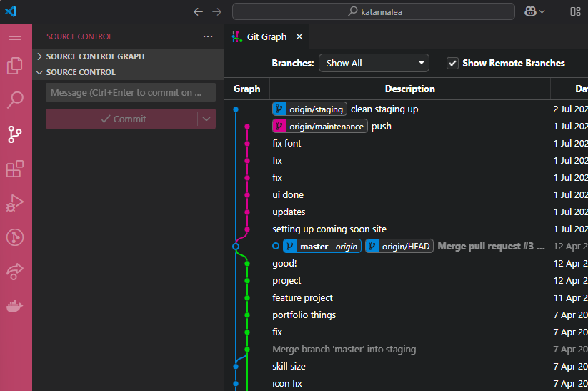Open the Search view in activity bar
588x391 pixels.
[x=15, y=100]
